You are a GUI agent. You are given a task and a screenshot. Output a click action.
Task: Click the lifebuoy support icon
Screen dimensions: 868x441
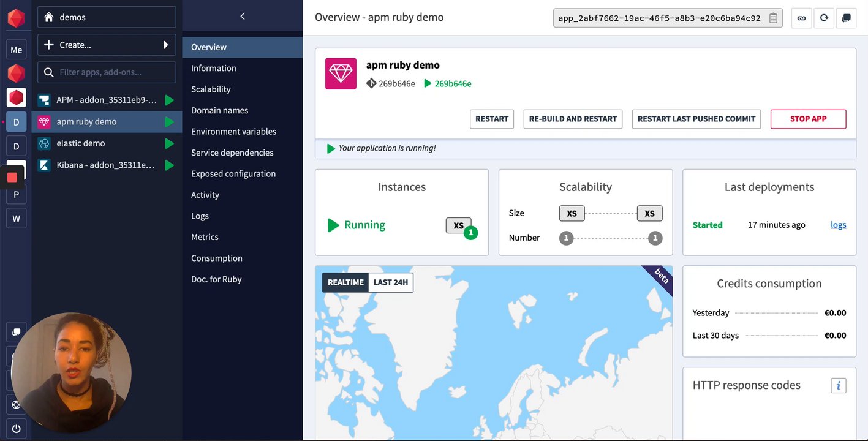tap(16, 405)
